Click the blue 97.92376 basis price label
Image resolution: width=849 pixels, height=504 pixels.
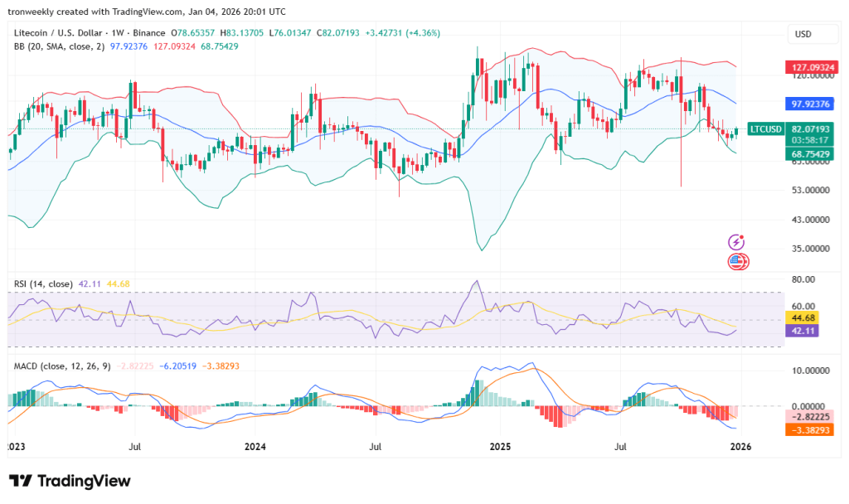click(809, 104)
